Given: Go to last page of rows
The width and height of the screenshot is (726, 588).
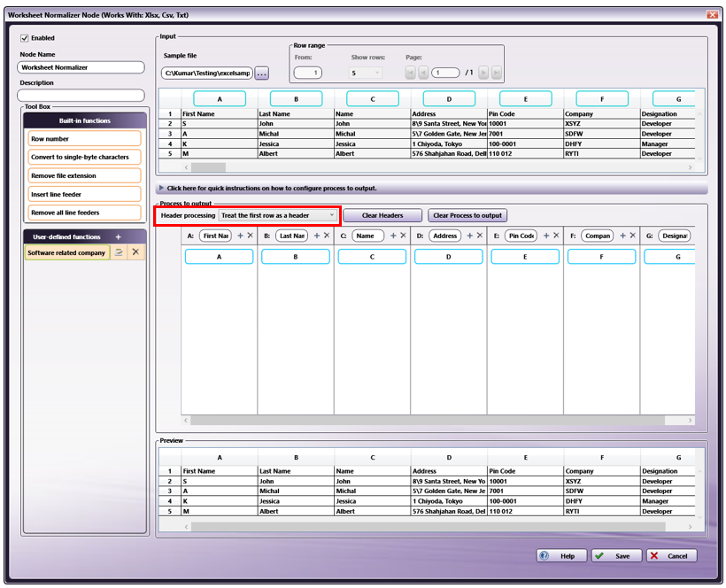Looking at the screenshot, I should point(497,73).
